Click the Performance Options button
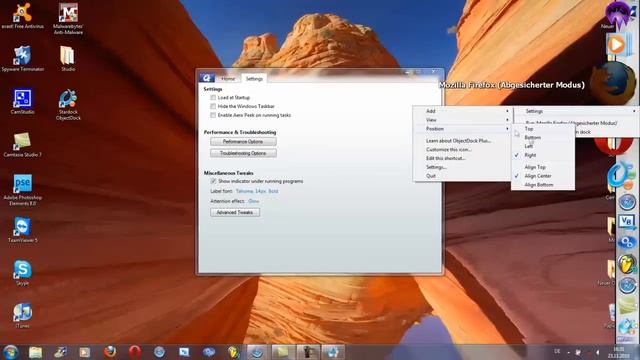The image size is (640, 360). pos(243,142)
